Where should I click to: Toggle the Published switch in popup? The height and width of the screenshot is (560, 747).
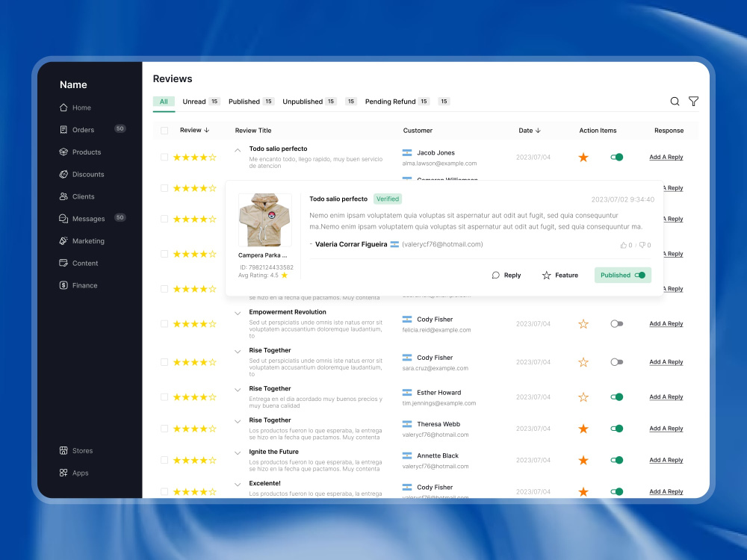640,276
